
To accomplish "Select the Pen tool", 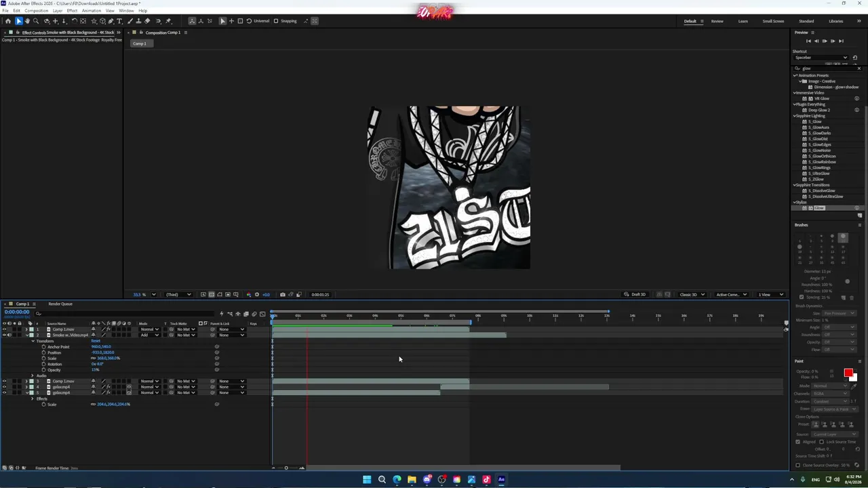I will pos(111,21).
